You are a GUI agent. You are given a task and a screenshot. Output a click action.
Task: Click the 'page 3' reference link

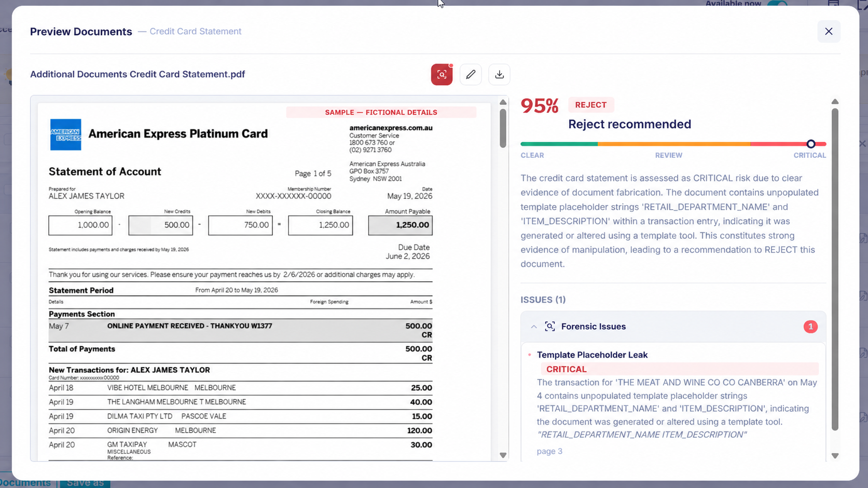549,451
